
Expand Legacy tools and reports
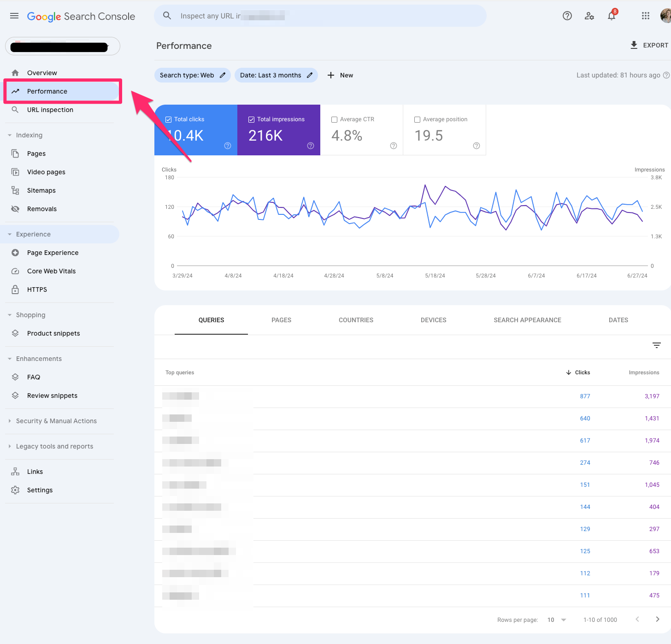(x=10, y=446)
